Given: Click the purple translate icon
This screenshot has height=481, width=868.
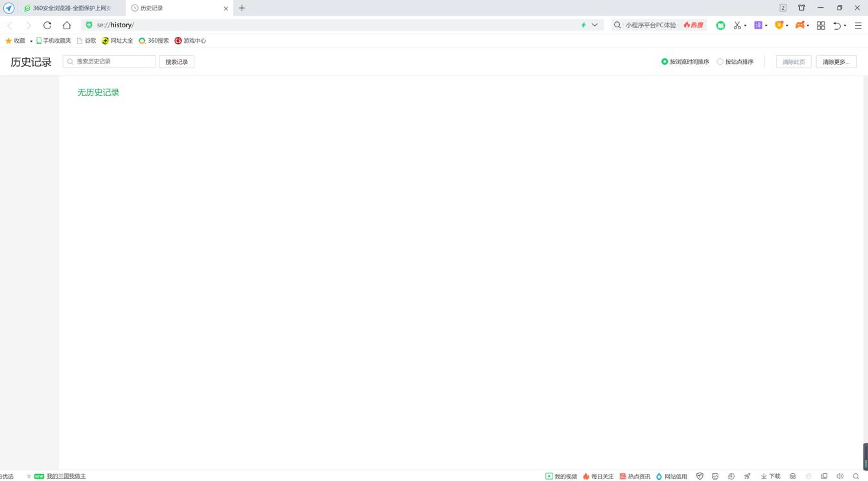Looking at the screenshot, I should pos(758,25).
